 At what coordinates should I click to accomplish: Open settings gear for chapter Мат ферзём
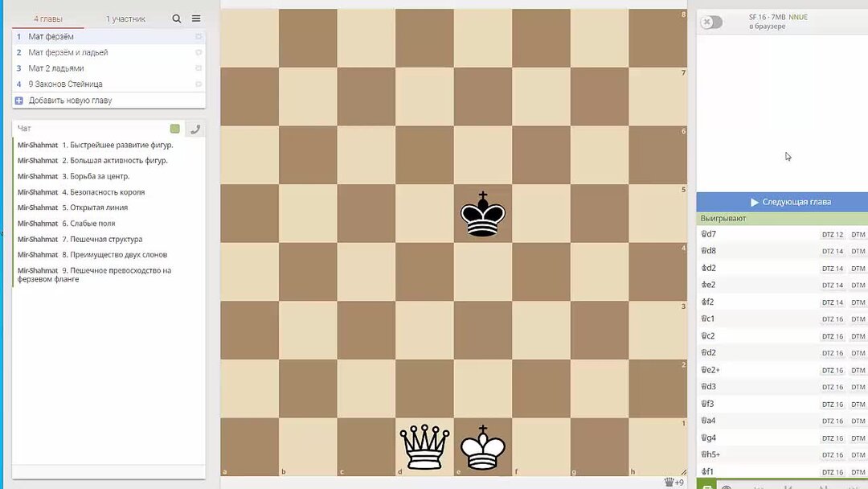pyautogui.click(x=199, y=36)
